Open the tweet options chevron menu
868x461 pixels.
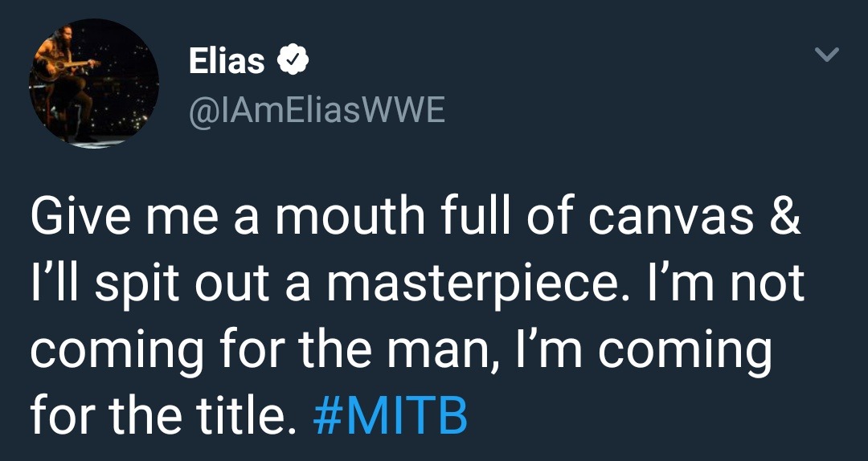pos(826,55)
